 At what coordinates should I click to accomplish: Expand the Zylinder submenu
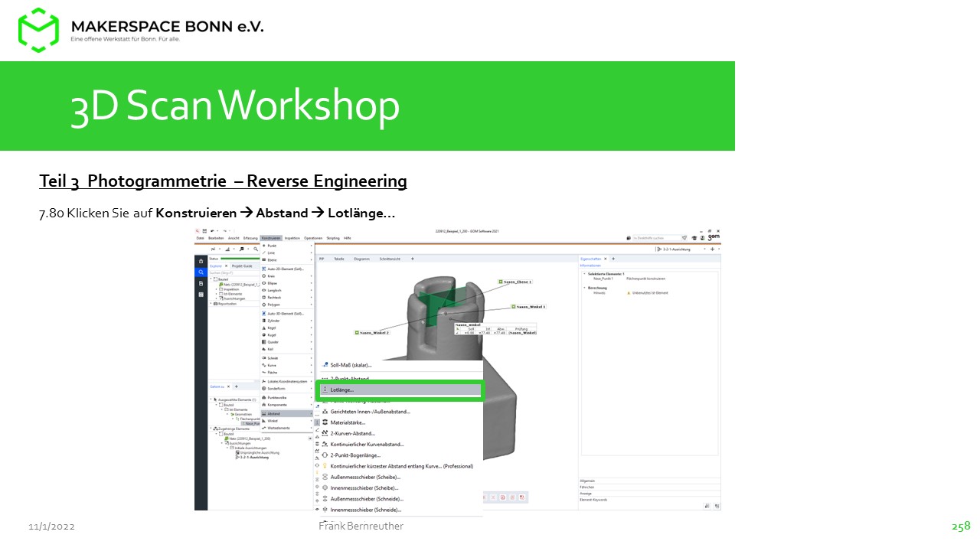tap(287, 321)
